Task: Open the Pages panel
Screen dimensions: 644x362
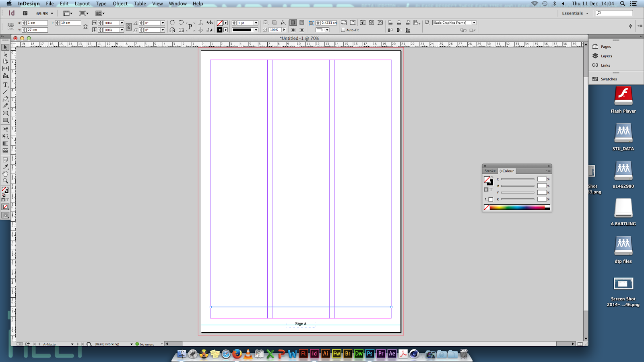Action: (x=606, y=46)
